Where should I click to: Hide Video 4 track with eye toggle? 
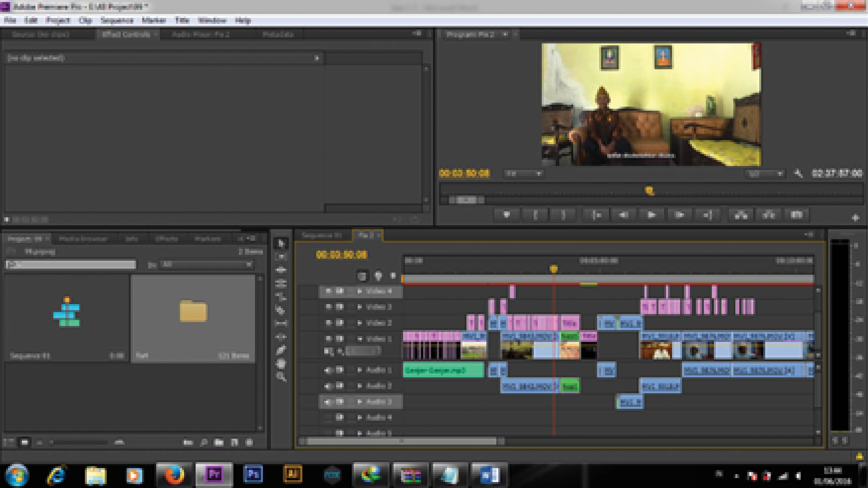coord(328,291)
